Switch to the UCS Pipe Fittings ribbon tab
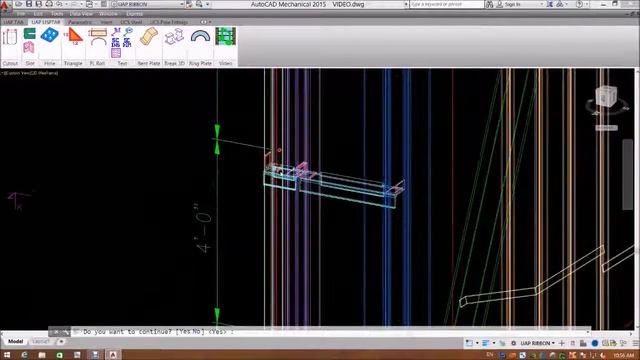 [x=169, y=22]
